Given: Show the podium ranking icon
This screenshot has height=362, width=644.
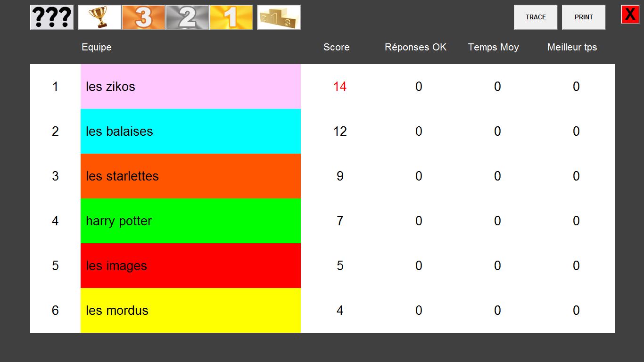Looking at the screenshot, I should 279,17.
